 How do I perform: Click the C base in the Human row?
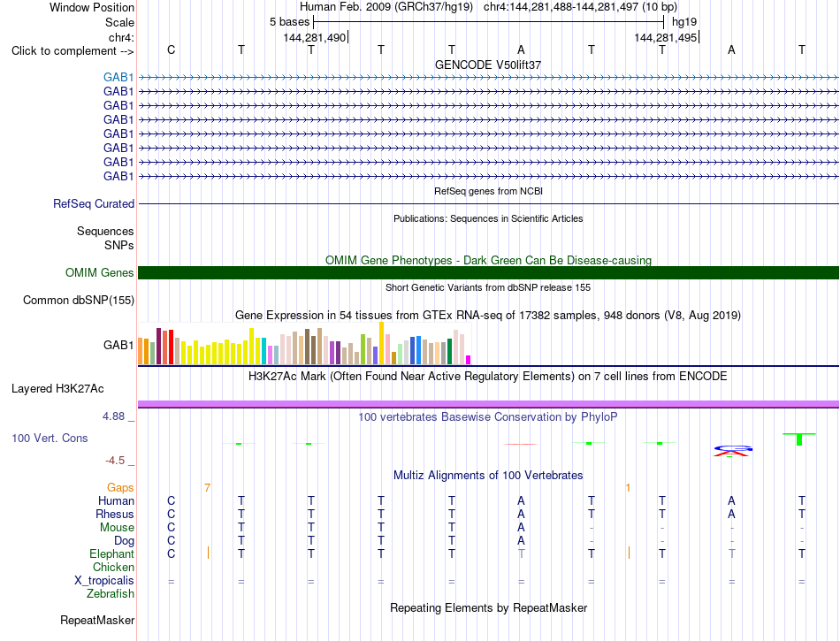coord(171,500)
